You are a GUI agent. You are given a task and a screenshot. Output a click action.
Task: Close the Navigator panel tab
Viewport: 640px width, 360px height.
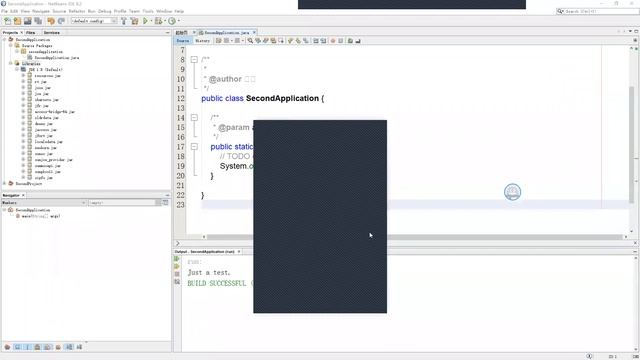(x=23, y=196)
